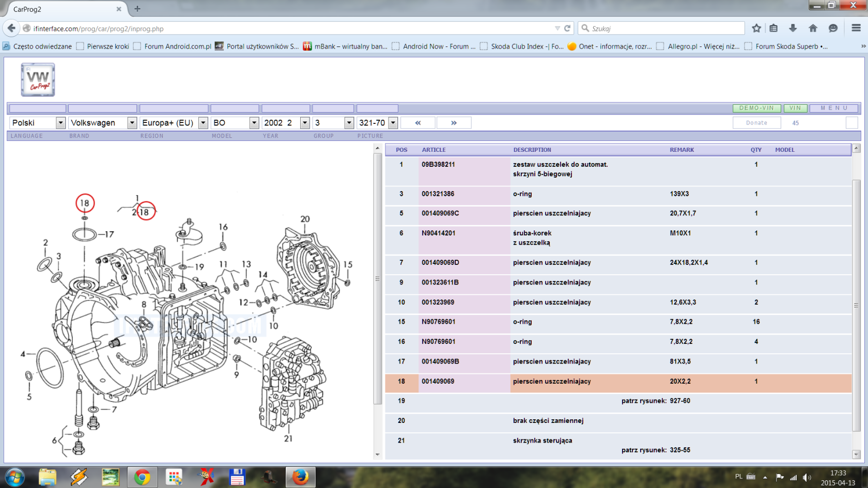Screen dimensions: 868x488
Task: Go back with browser back arrow
Action: 11,28
